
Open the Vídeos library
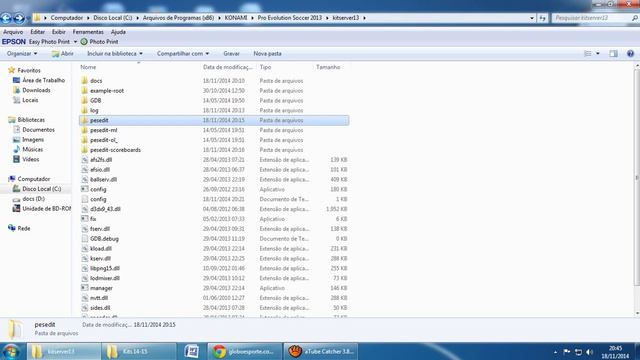click(31, 159)
